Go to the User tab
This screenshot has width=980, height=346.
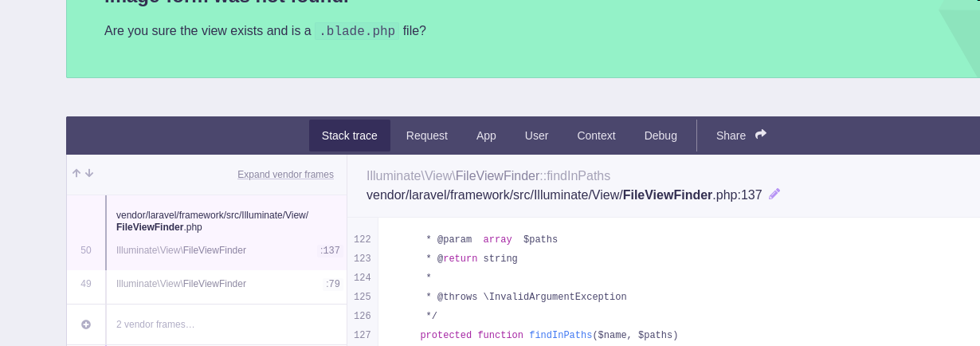tap(536, 136)
